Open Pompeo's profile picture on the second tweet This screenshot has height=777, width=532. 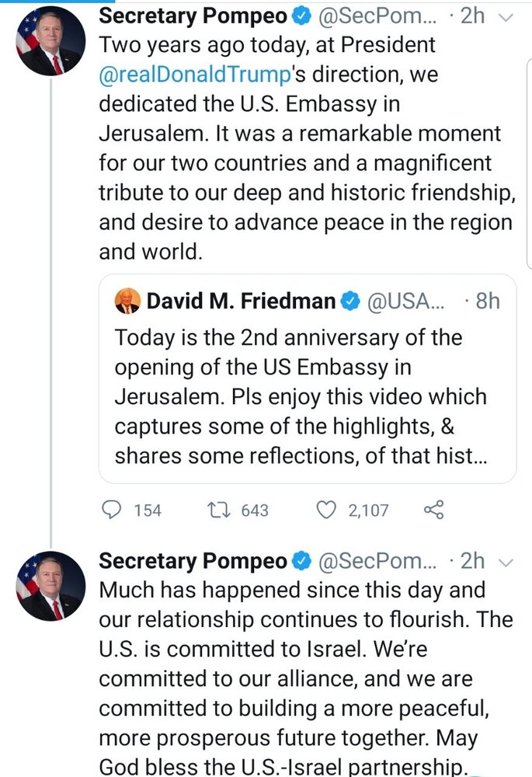click(50, 586)
